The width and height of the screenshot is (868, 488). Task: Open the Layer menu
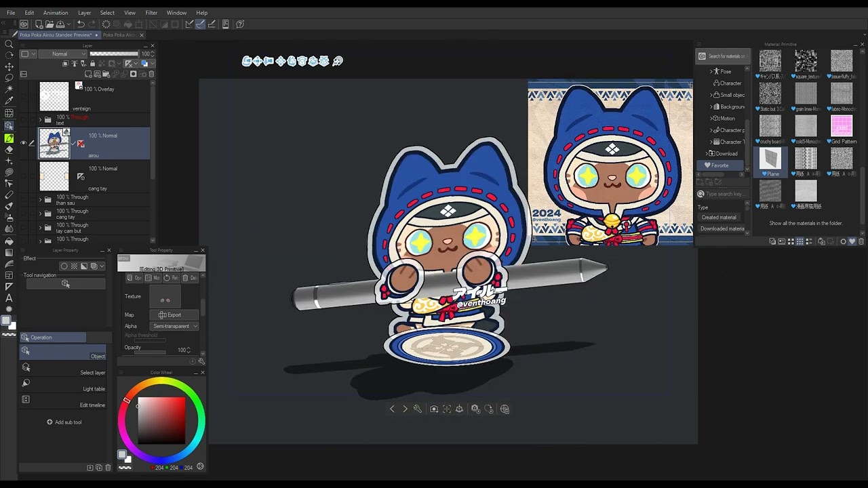(84, 12)
